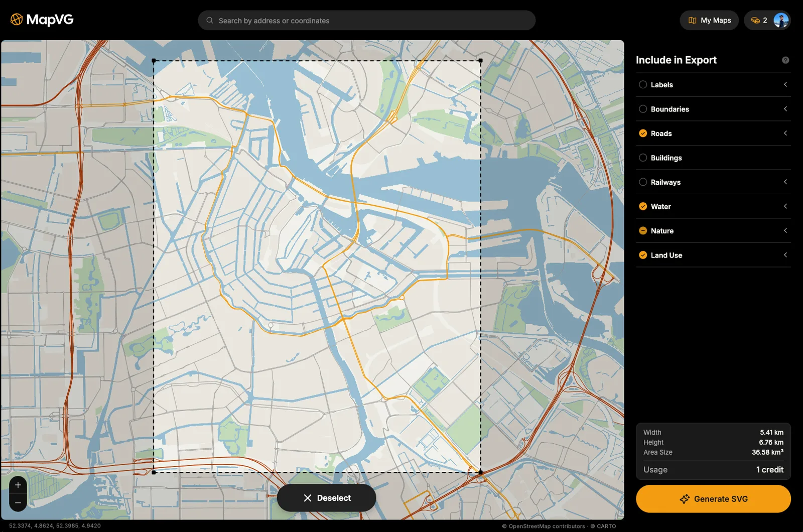This screenshot has width=803, height=532.
Task: Toggle the partially selected Nature checkbox
Action: (643, 231)
